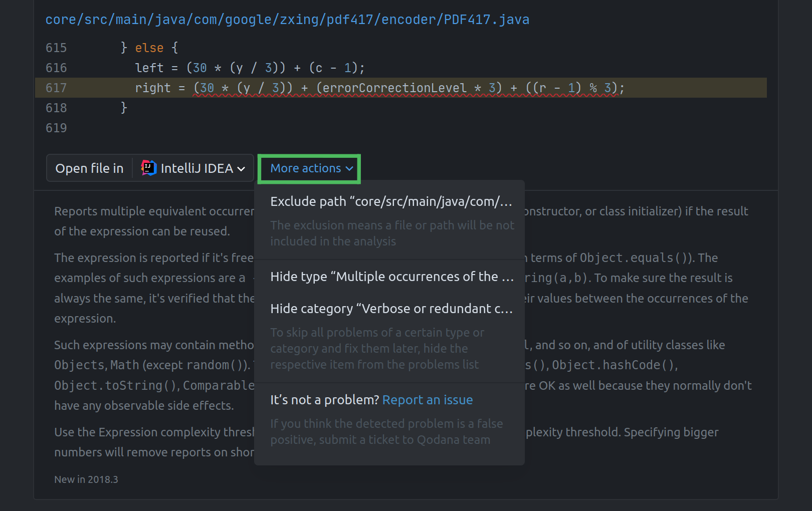Click the "New in 2018.3" label
Screen dimensions: 812x511
coord(86,479)
